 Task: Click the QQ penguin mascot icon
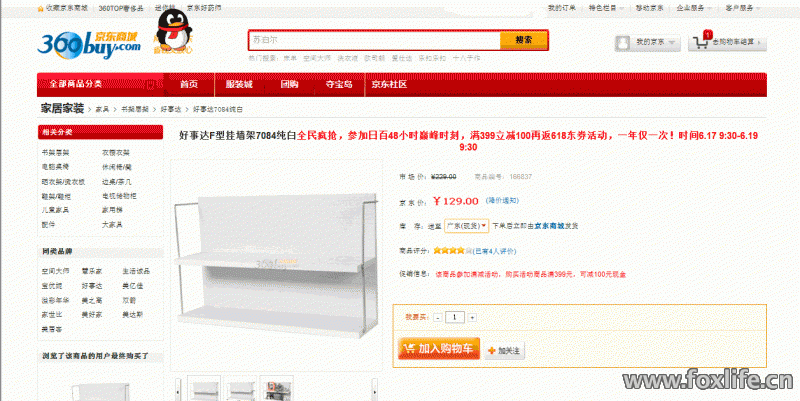point(173,30)
